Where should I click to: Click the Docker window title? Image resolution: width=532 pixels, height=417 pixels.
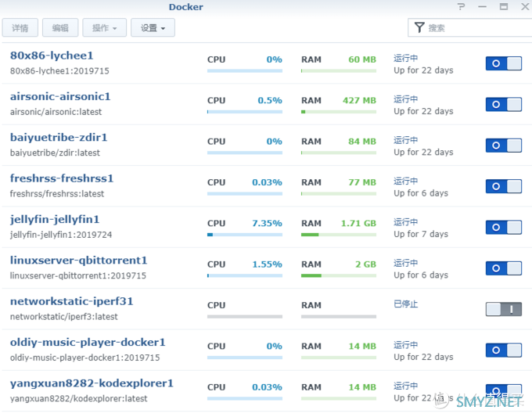pos(186,7)
